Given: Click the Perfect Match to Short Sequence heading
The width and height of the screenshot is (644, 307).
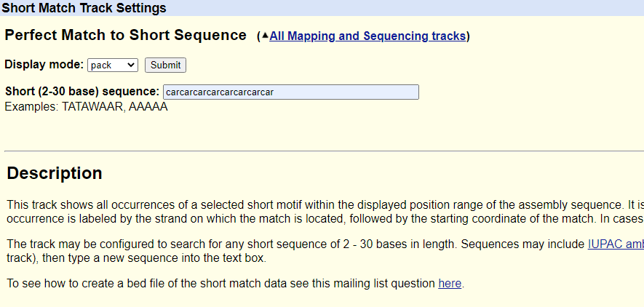Looking at the screenshot, I should tap(126, 35).
